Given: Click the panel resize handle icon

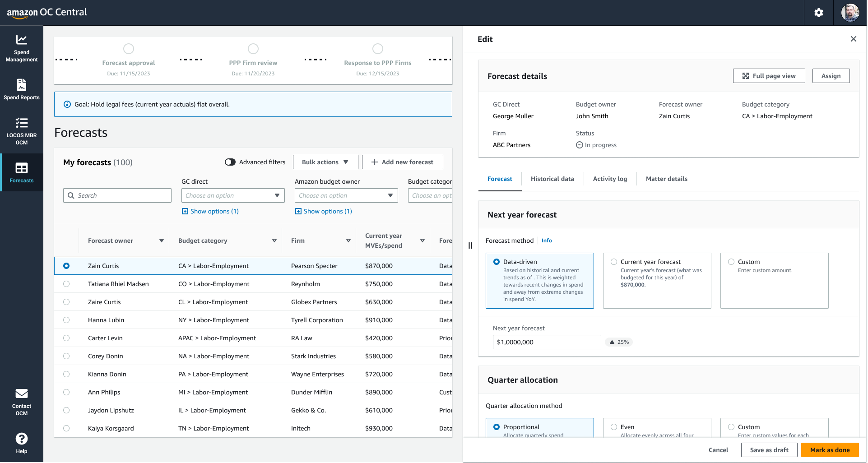Looking at the screenshot, I should (x=470, y=245).
